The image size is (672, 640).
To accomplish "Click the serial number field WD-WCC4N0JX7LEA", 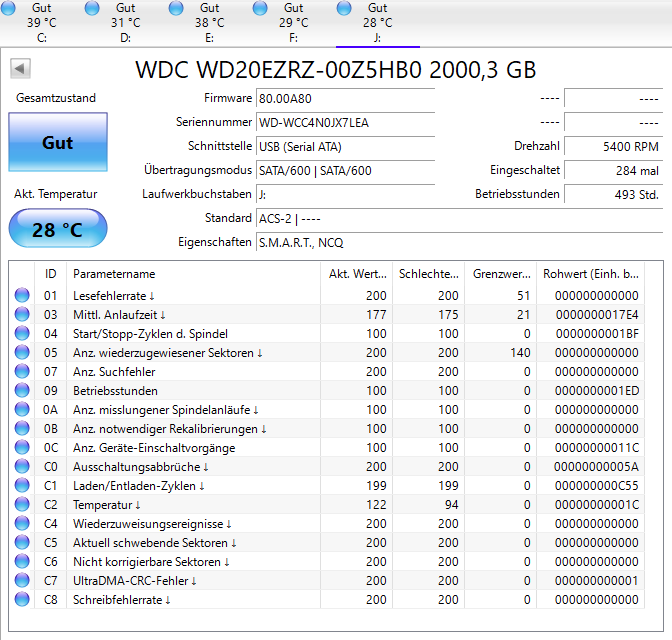I will coord(345,123).
